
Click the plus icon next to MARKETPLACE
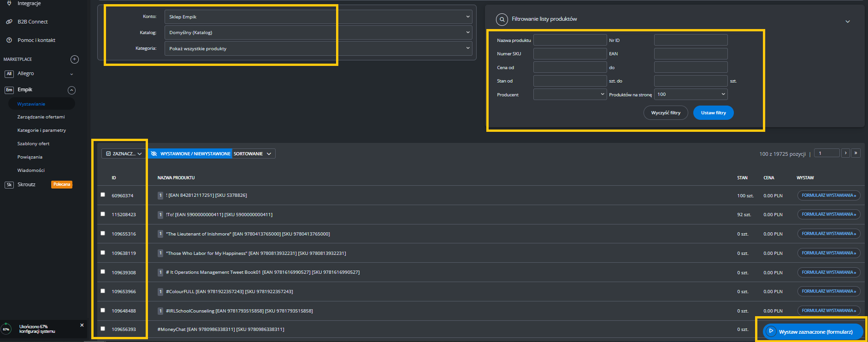(x=75, y=59)
